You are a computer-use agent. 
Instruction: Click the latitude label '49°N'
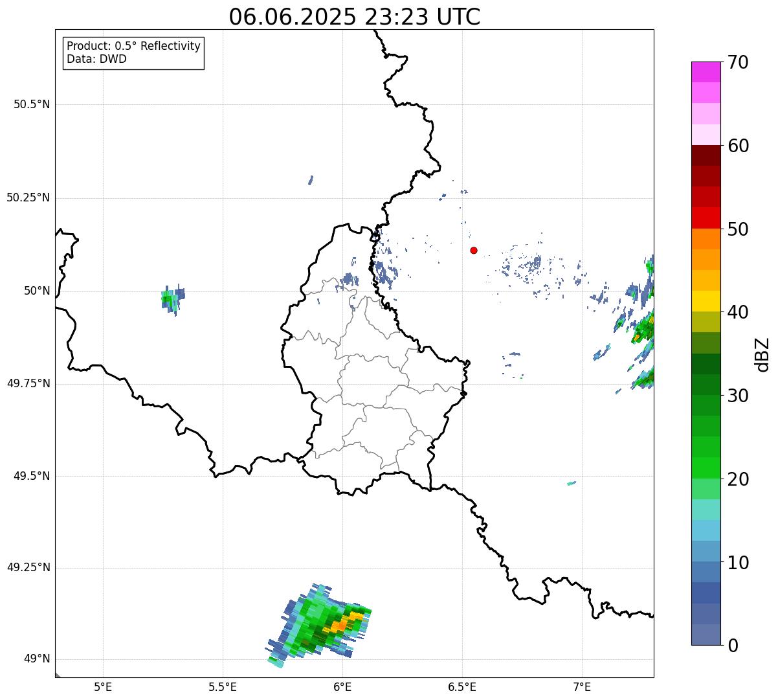[36, 659]
